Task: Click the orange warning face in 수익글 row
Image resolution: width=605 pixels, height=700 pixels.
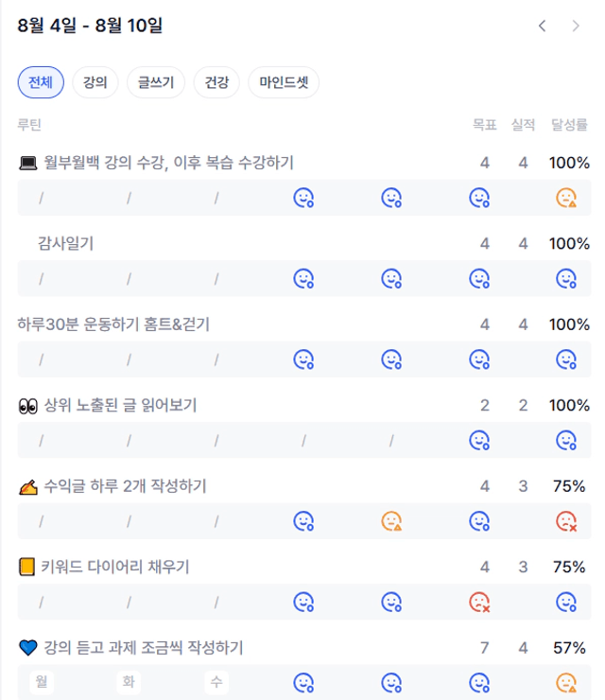Action: [x=391, y=520]
